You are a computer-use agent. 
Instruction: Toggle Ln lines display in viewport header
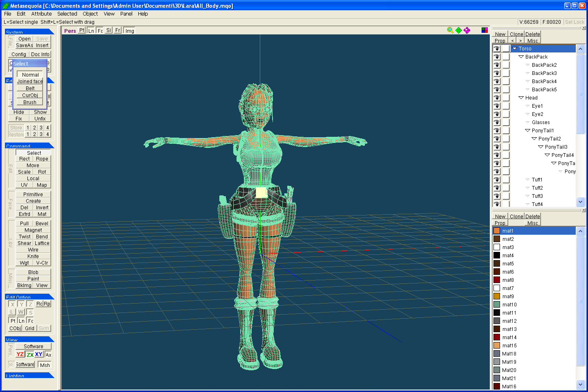click(91, 31)
